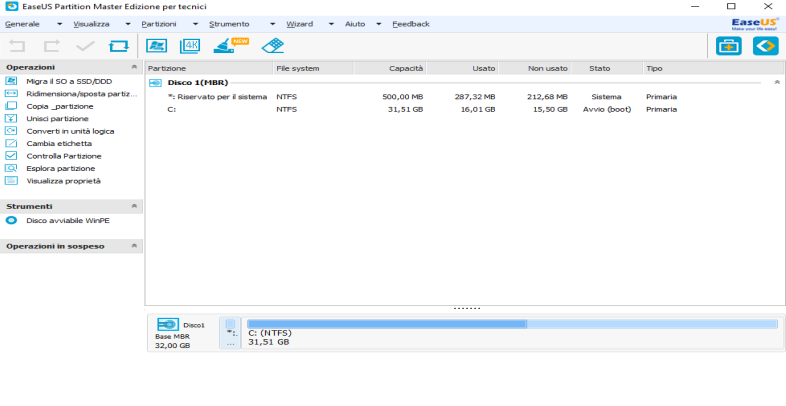Open the 4K alignment toolbar icon

coord(190,46)
